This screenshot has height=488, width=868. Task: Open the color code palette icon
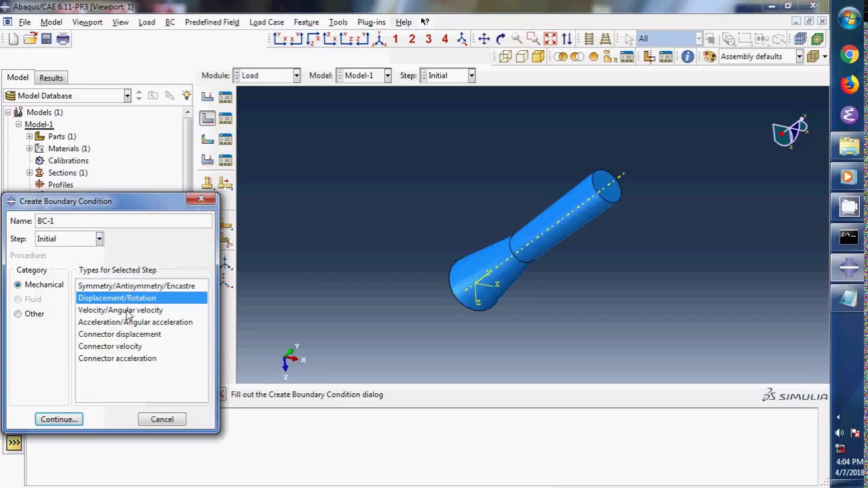tap(709, 57)
